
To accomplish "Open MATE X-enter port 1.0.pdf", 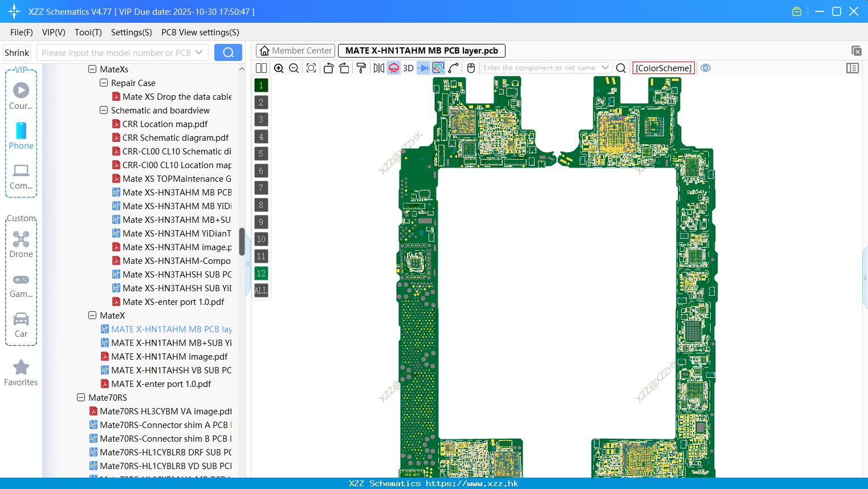I will click(x=161, y=384).
